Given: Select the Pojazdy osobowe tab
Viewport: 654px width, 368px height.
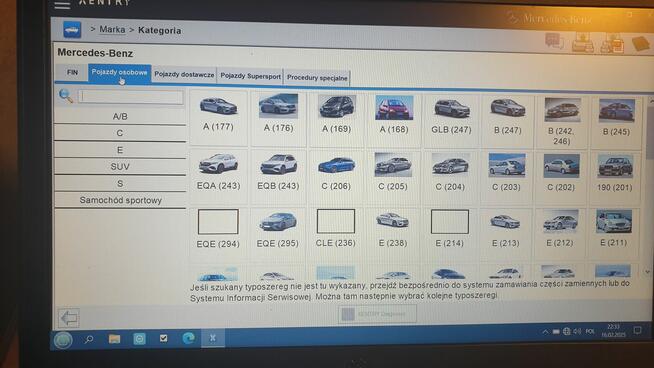Looking at the screenshot, I should tap(119, 73).
